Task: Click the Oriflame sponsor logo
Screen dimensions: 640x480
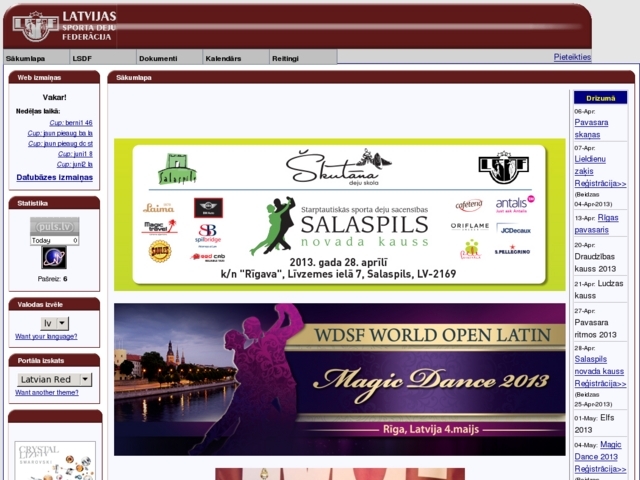Action: tap(470, 227)
